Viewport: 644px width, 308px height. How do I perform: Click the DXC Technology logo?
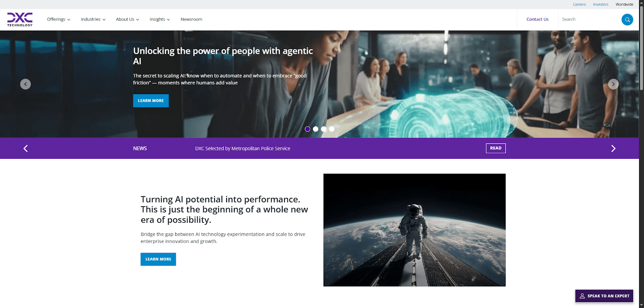click(20, 19)
